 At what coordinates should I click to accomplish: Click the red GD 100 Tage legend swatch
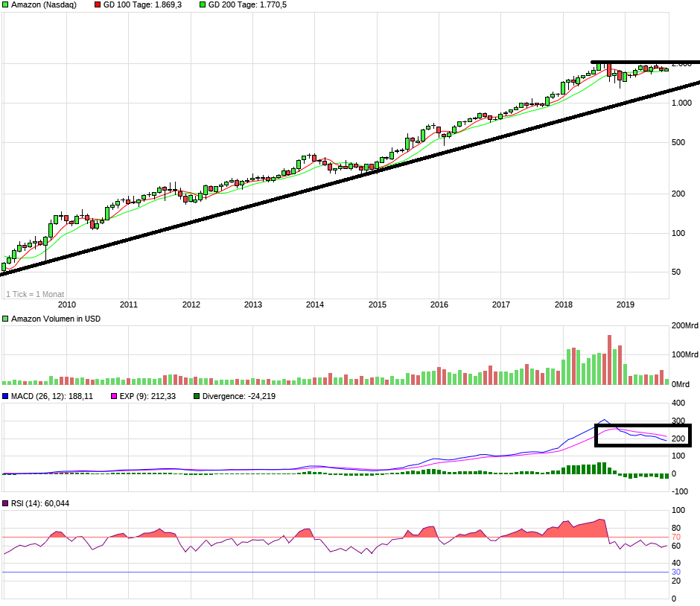98,5
